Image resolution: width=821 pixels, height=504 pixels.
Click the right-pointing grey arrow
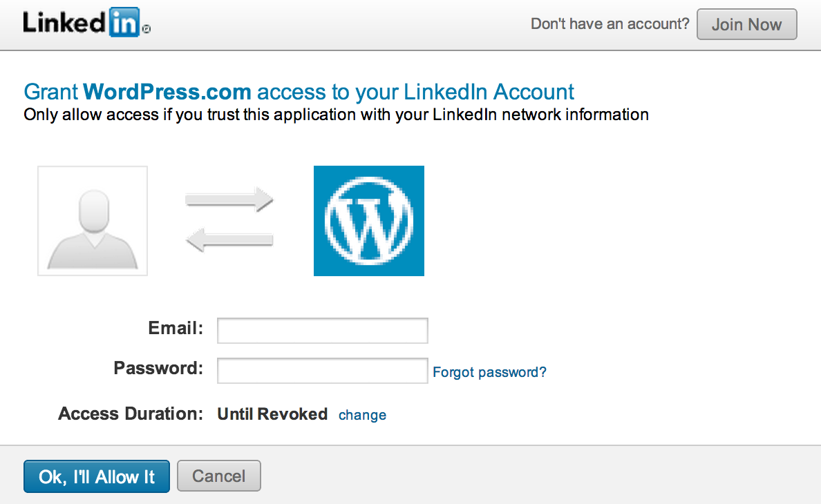pos(229,200)
